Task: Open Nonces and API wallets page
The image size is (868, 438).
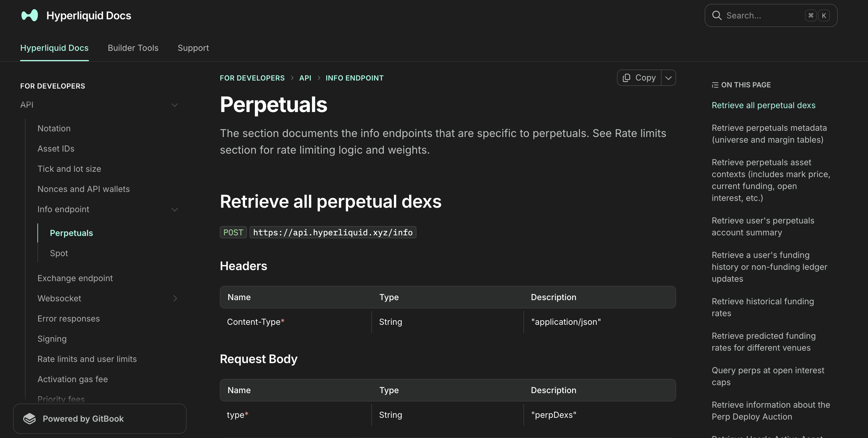Action: pos(83,189)
